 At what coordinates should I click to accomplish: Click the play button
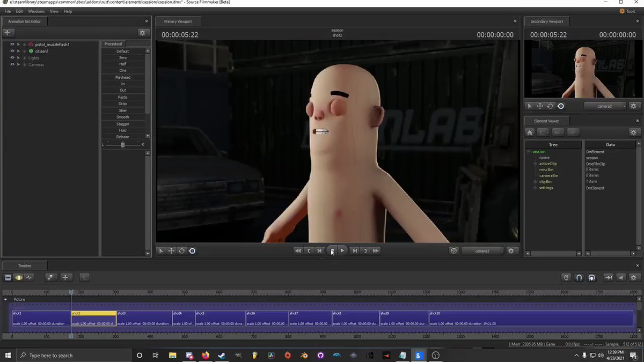[342, 250]
